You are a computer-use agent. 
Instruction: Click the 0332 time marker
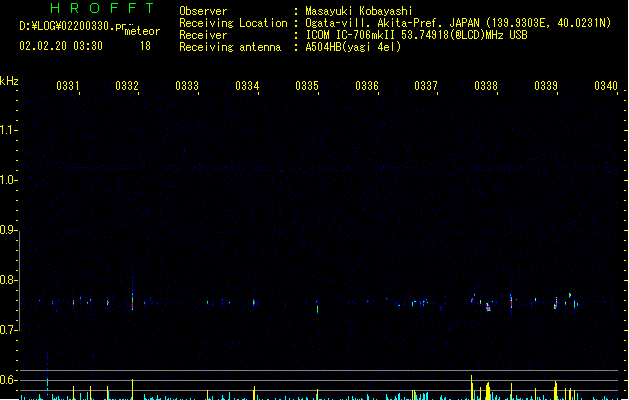click(127, 86)
